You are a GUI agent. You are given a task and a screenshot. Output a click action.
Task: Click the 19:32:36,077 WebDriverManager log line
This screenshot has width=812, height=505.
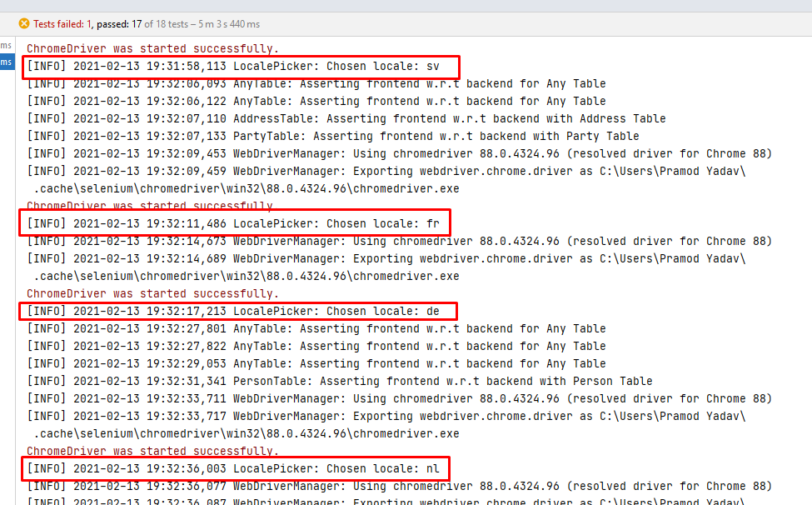pos(399,487)
